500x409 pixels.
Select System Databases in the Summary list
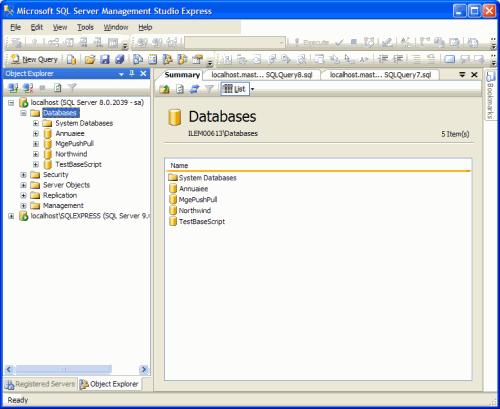(202, 178)
